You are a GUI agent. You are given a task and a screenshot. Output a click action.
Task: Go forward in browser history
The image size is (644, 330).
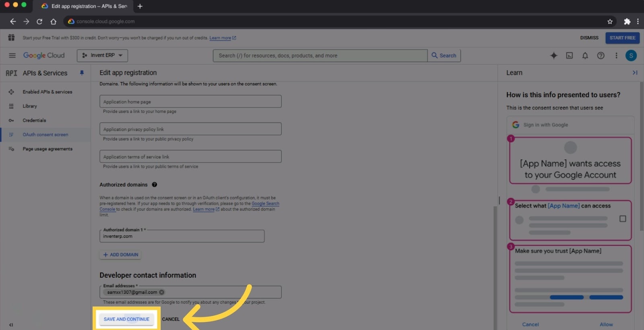pos(26,21)
